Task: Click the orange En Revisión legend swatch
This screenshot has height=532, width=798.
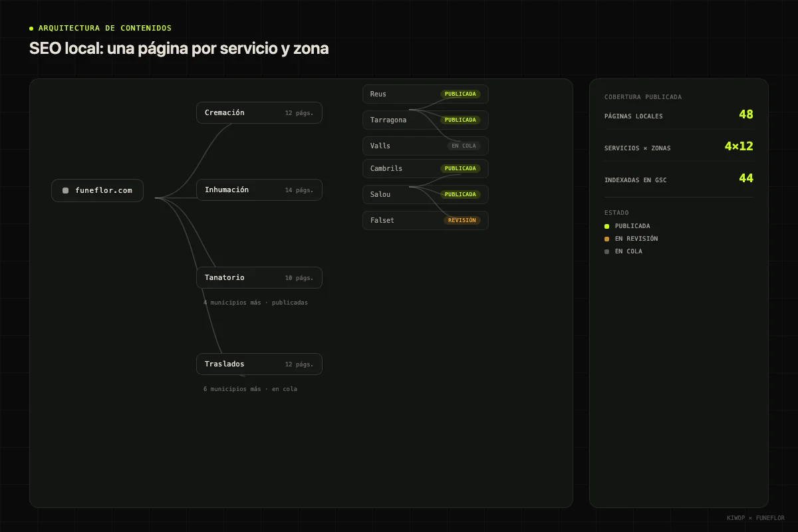Action: (x=606, y=239)
